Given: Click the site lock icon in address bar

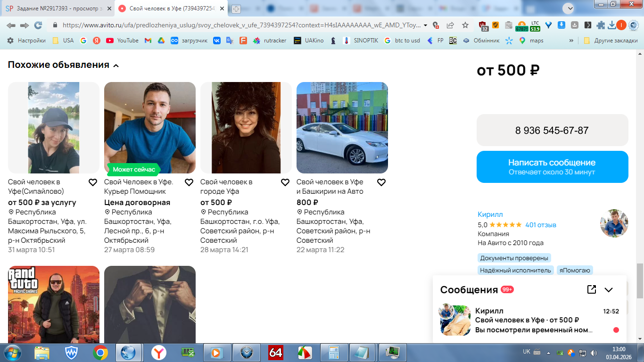Looking at the screenshot, I should tap(55, 25).
